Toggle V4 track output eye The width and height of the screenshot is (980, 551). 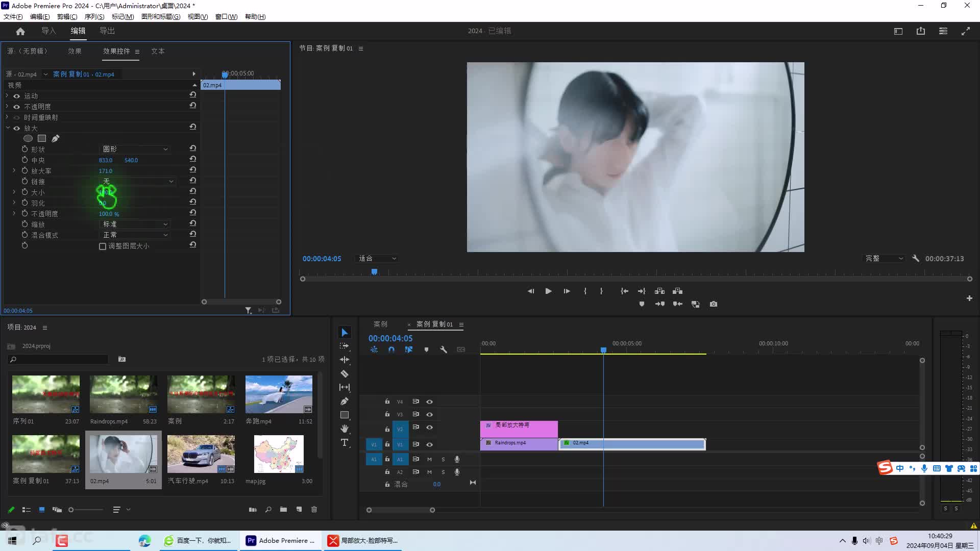pyautogui.click(x=430, y=402)
